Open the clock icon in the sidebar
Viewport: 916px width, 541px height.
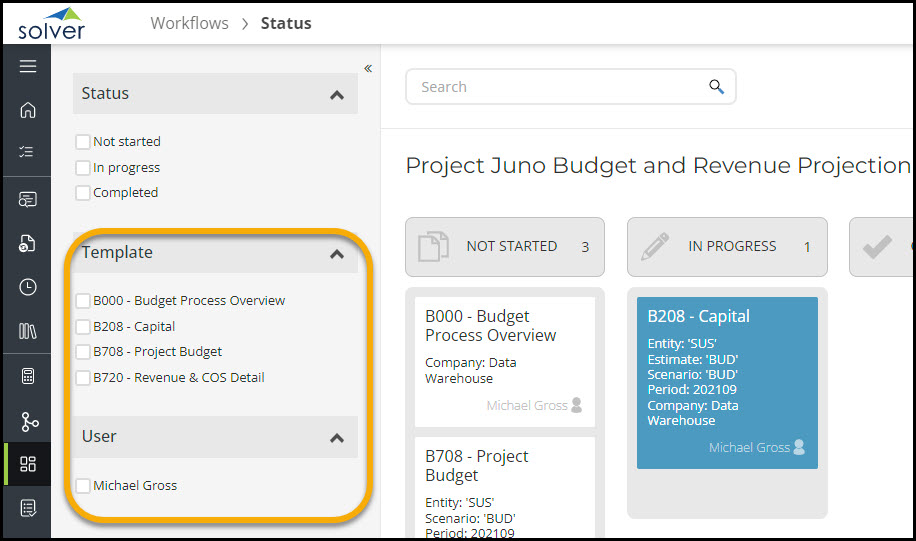tap(27, 287)
